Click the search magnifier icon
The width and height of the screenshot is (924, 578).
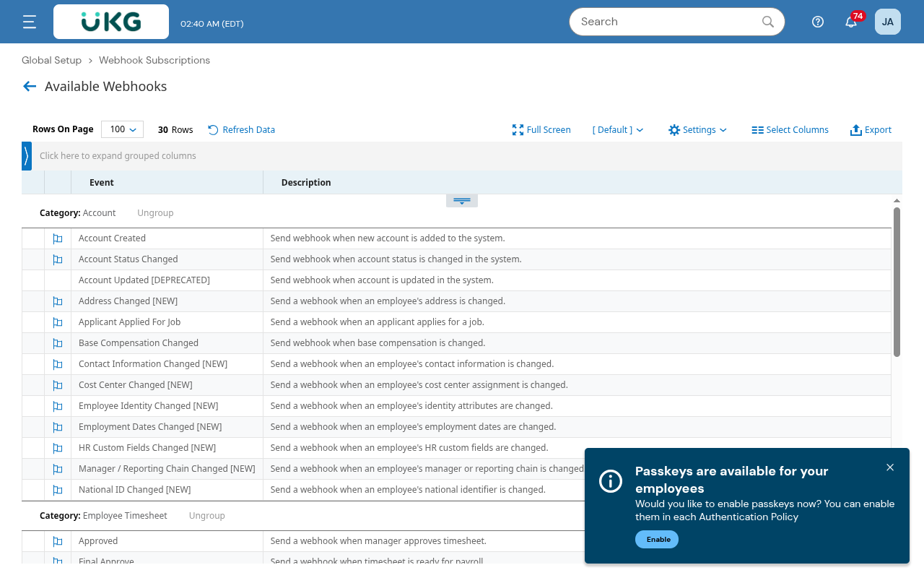pos(768,22)
